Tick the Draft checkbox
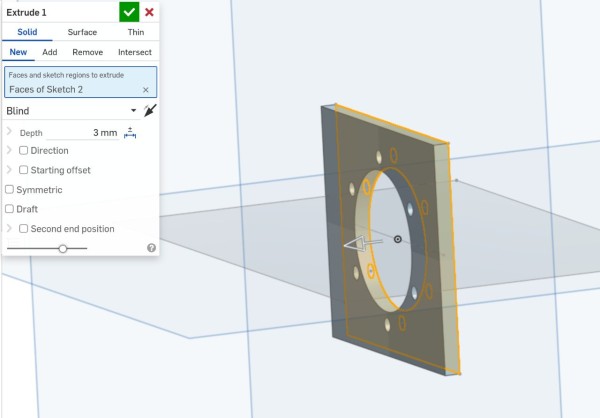The height and width of the screenshot is (418, 600). click(x=9, y=209)
